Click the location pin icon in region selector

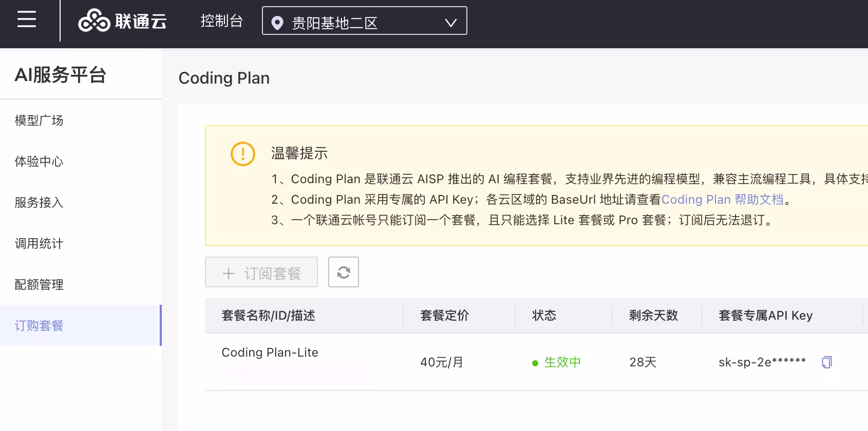pos(277,23)
